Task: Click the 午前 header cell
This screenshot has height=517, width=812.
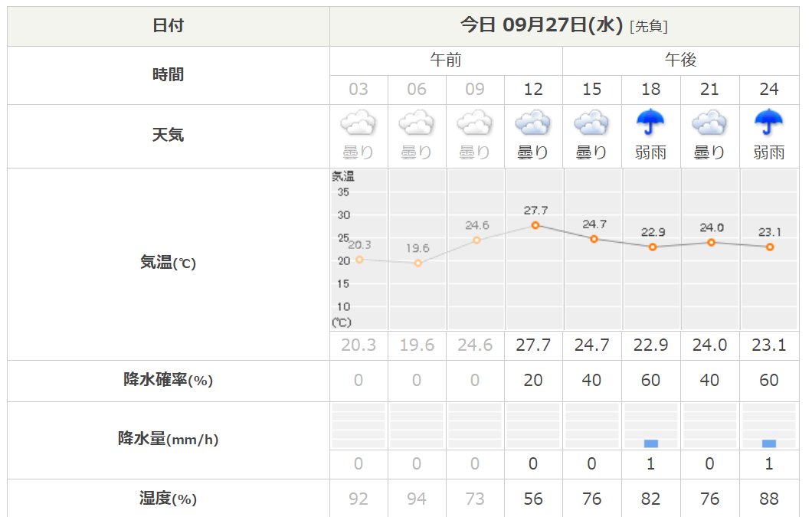Action: [446, 60]
